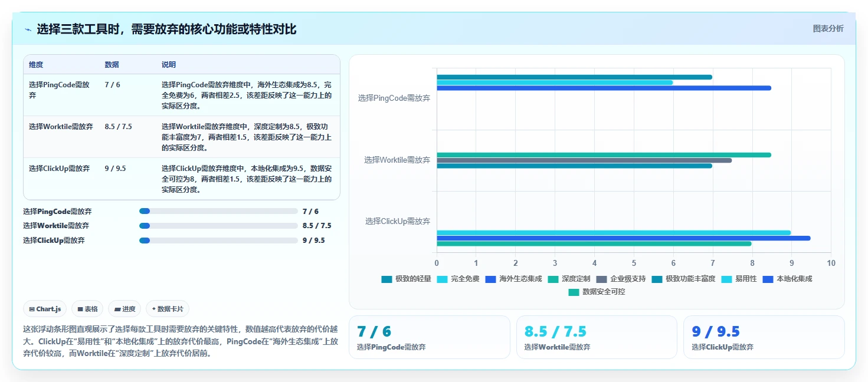This screenshot has height=382, width=868.
Task: Click the gray 企业级支持 bar for Worktile
Action: click(x=584, y=160)
